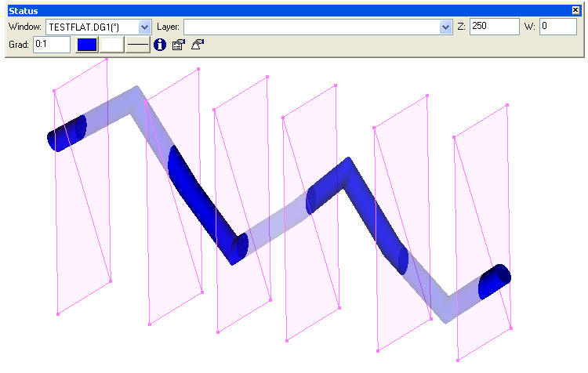Expand the Layer dropdown arrow
Screen dimensions: 588x373
coord(445,27)
